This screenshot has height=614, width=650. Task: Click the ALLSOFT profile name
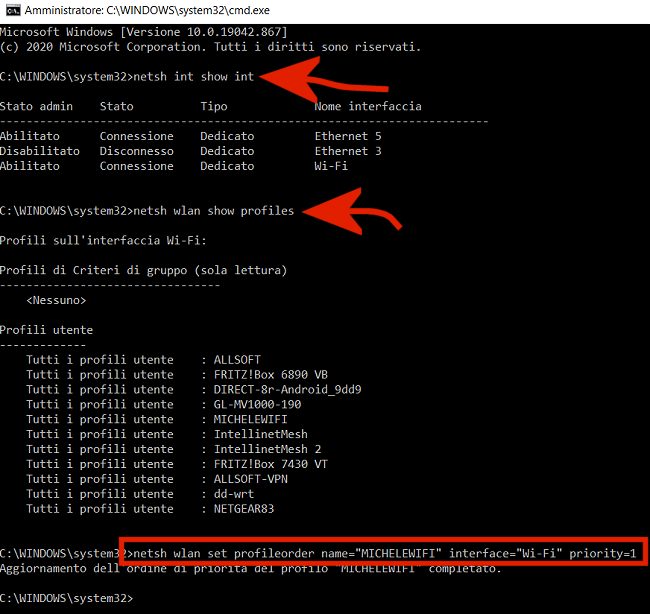[237, 360]
